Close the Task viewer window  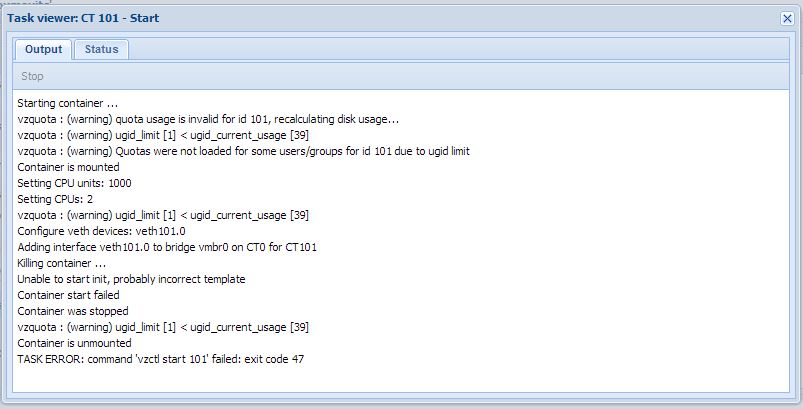[787, 18]
